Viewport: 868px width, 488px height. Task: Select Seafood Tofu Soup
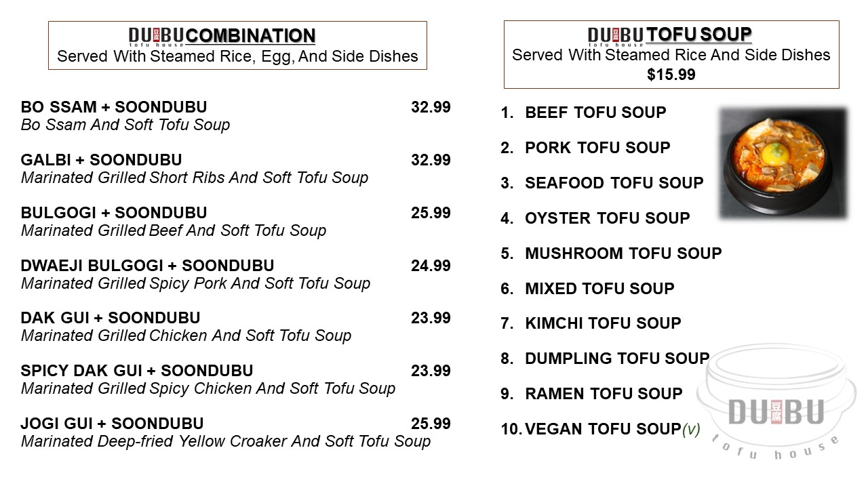[614, 183]
